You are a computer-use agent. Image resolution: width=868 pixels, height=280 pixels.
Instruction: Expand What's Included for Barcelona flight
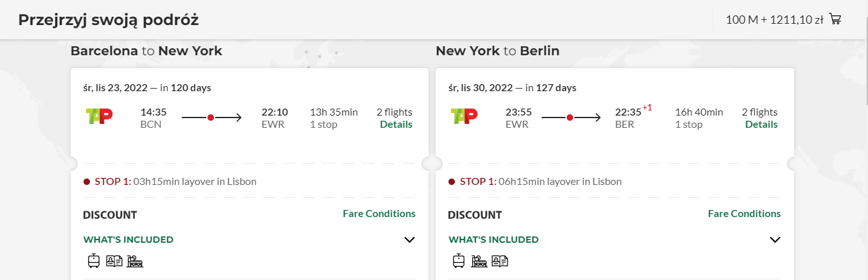(x=409, y=240)
